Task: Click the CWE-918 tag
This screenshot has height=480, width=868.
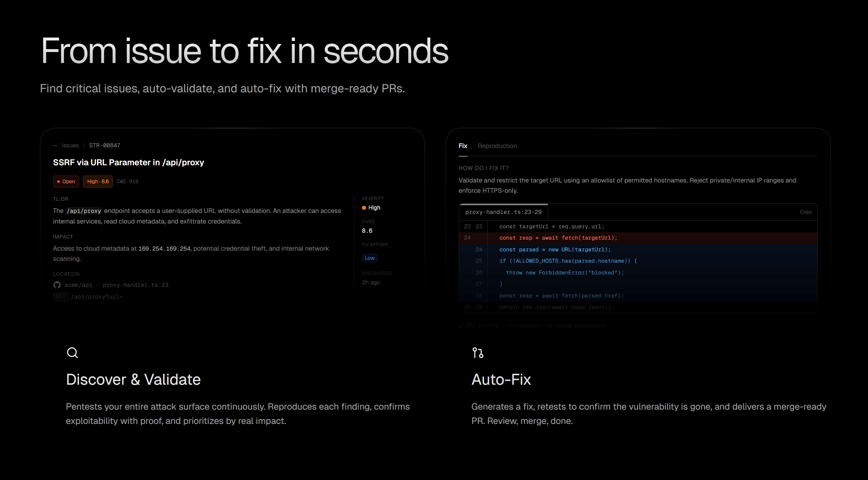Action: point(128,181)
